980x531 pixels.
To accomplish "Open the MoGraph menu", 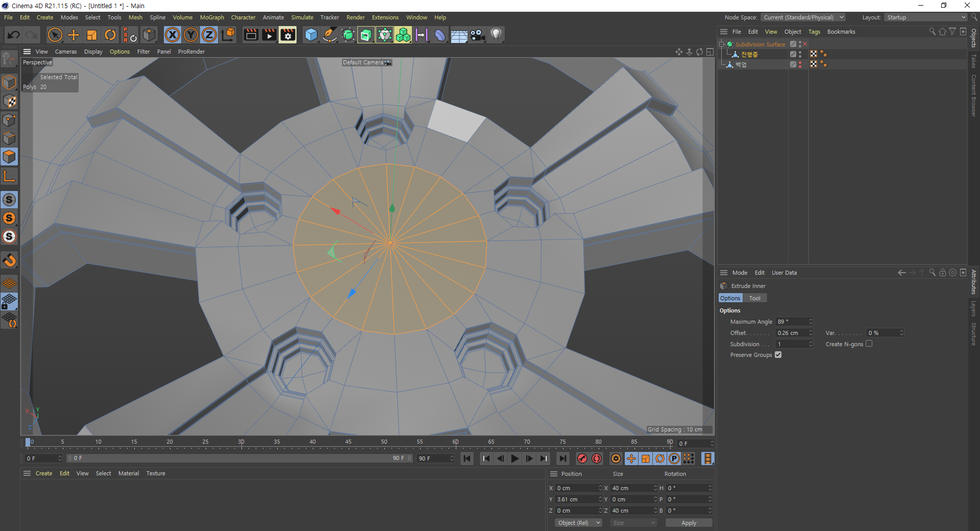I will [212, 17].
